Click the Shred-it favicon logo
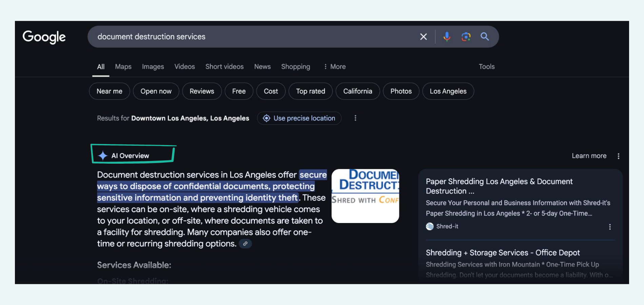The height and width of the screenshot is (305, 644). (430, 226)
